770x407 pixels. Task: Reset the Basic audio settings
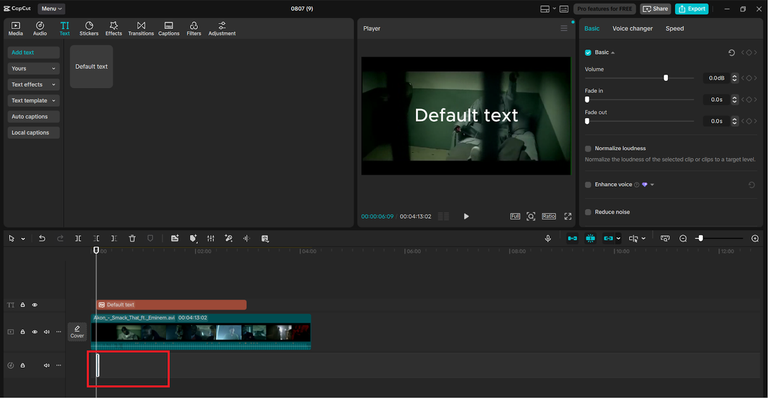731,52
